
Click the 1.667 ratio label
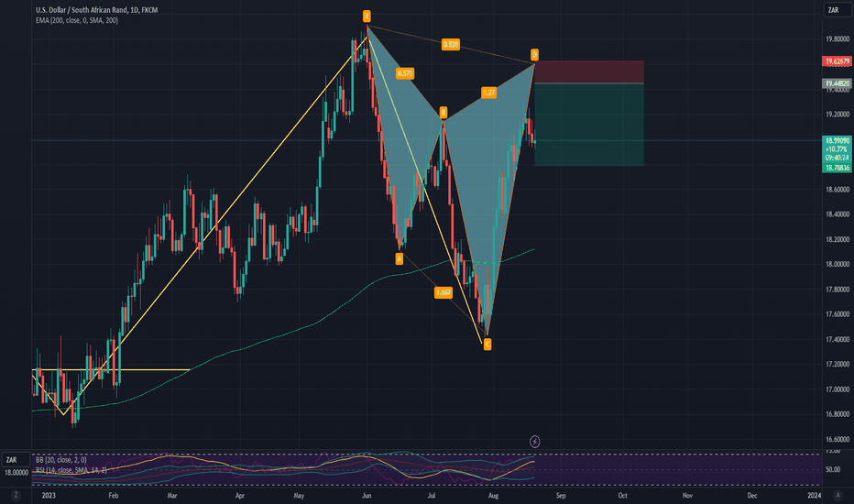tap(443, 292)
